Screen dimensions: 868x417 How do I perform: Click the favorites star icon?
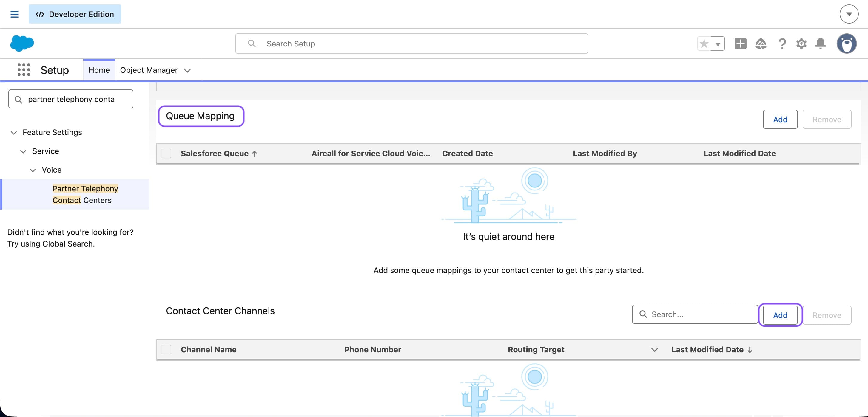click(704, 44)
